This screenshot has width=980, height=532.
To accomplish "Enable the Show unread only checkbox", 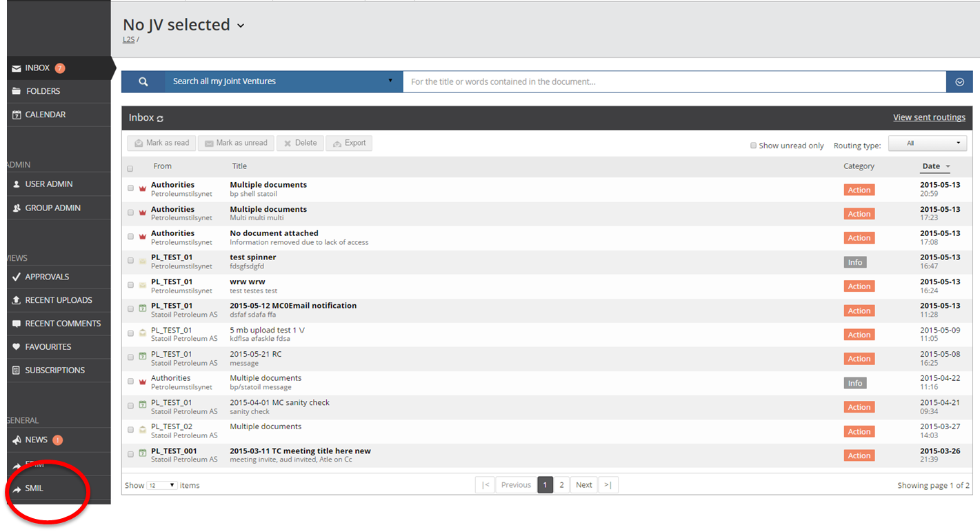I will tap(753, 146).
